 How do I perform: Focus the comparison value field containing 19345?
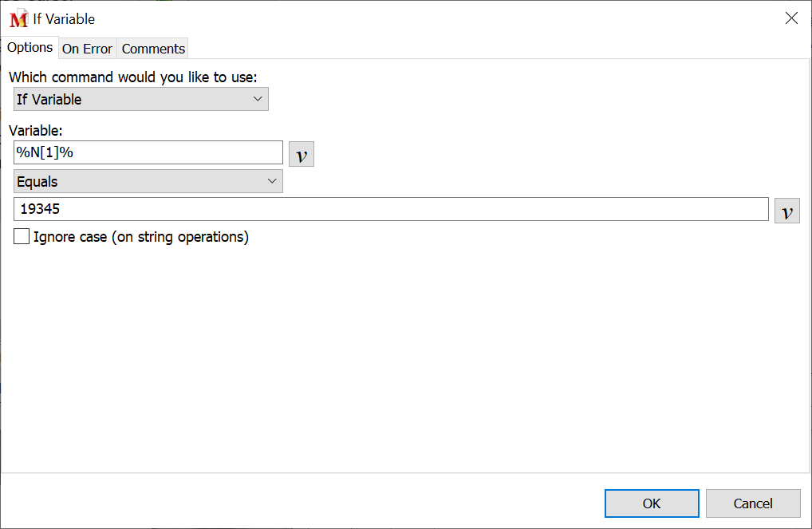[390, 209]
